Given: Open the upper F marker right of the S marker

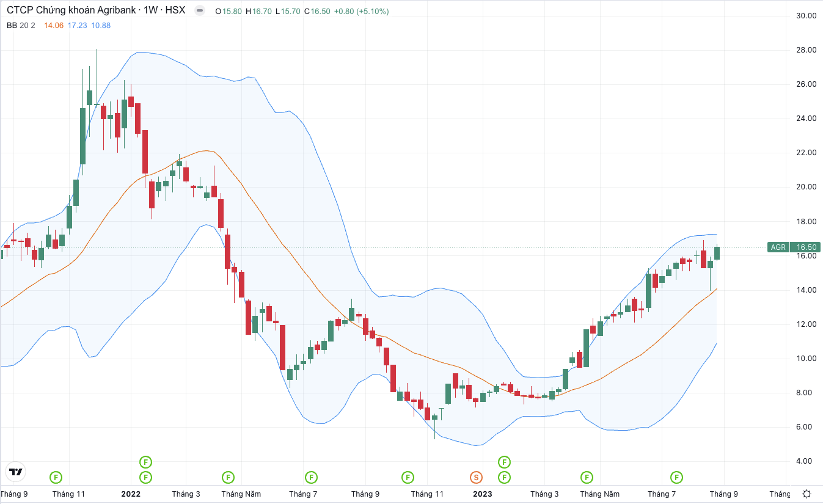Looking at the screenshot, I should tap(504, 461).
